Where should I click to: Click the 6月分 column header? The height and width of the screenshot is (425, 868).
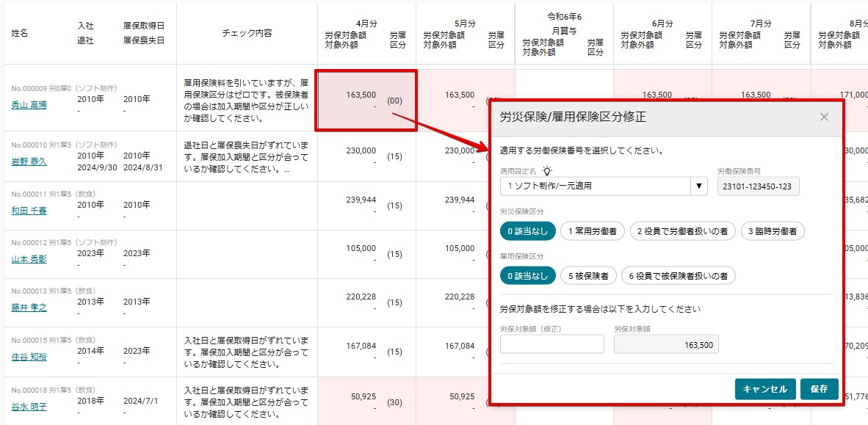pyautogui.click(x=662, y=23)
